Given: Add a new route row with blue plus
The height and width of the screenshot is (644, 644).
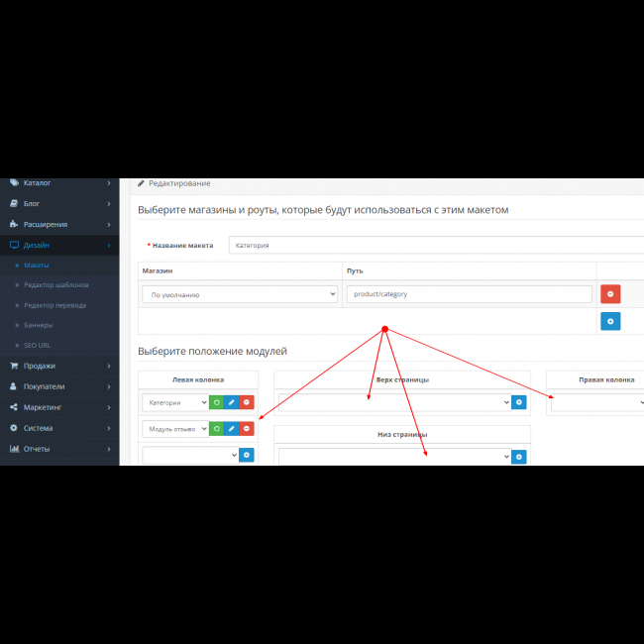Looking at the screenshot, I should coord(610,321).
